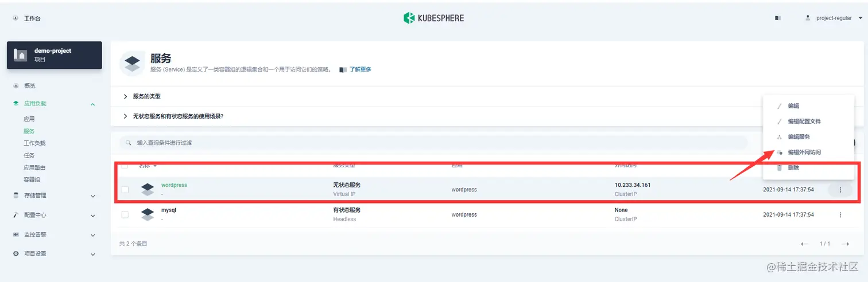
Task: Click the 项目设置 gear icon
Action: [x=15, y=253]
